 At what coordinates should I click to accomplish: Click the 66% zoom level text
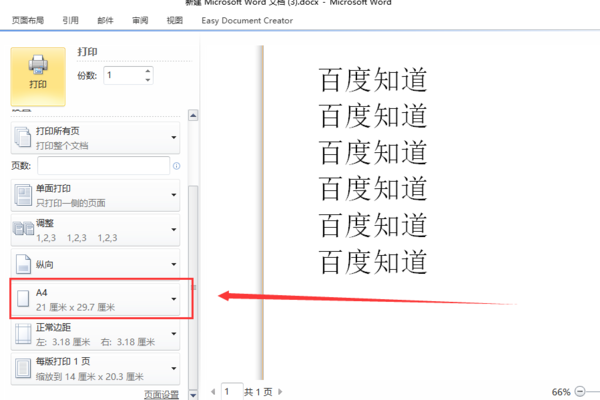[561, 392]
